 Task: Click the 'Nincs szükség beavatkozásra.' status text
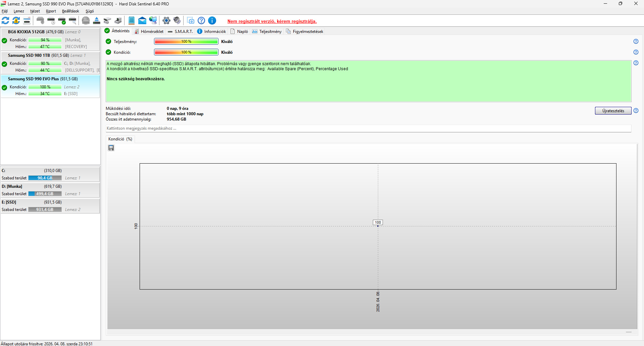(136, 79)
